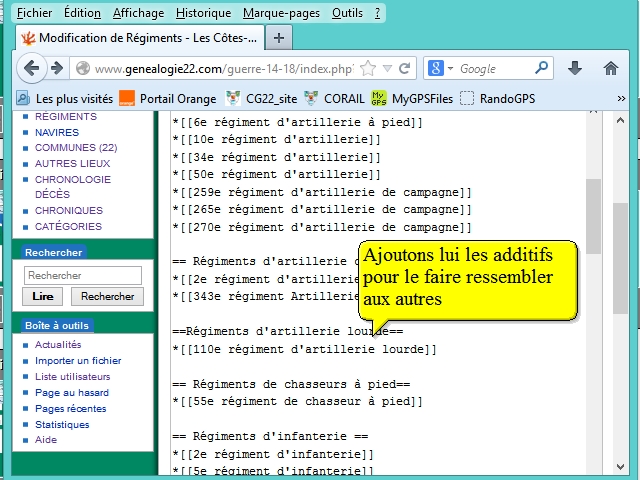The width and height of the screenshot is (640, 480).
Task: Click the line *[[6e régiment d'artillerie à pied]]
Action: [x=297, y=122]
